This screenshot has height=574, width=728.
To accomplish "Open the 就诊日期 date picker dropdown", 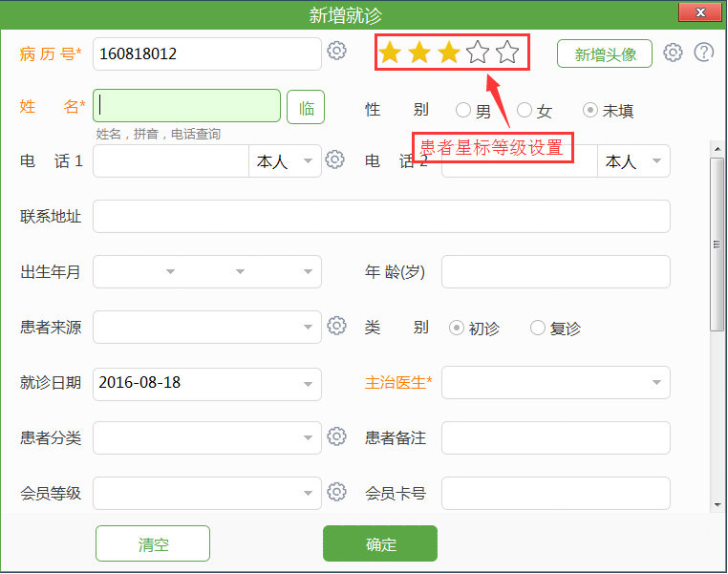I will 308,383.
